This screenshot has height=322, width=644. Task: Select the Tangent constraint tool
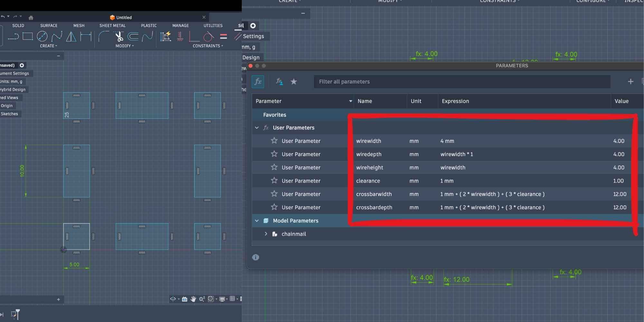[209, 36]
